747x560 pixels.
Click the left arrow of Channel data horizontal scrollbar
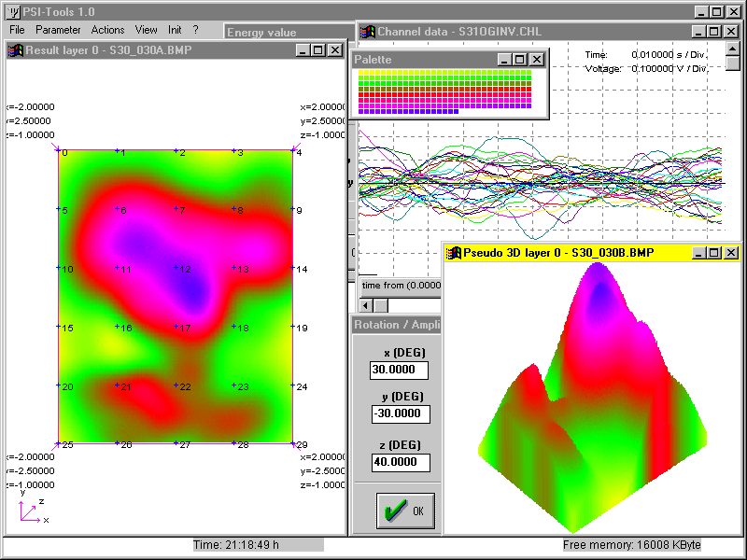click(366, 305)
